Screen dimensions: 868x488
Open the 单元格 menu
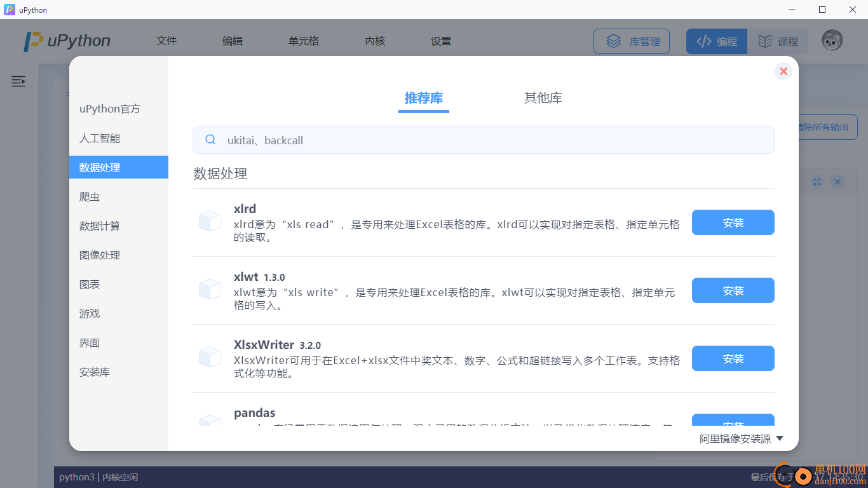click(x=304, y=41)
